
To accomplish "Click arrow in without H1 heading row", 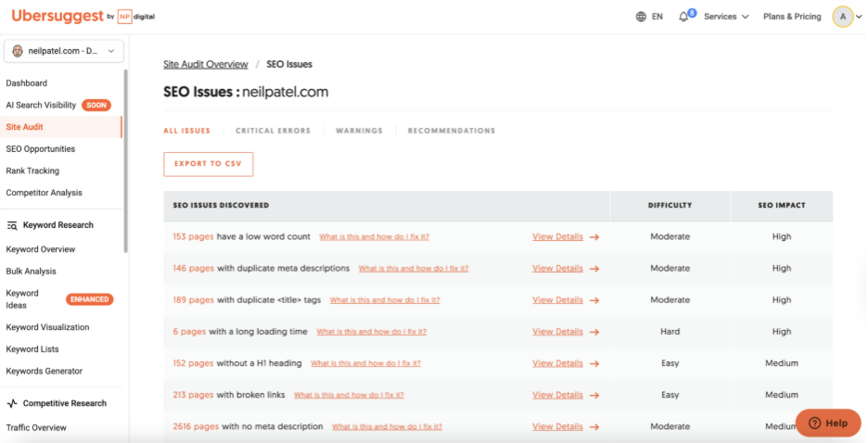I will (x=594, y=363).
